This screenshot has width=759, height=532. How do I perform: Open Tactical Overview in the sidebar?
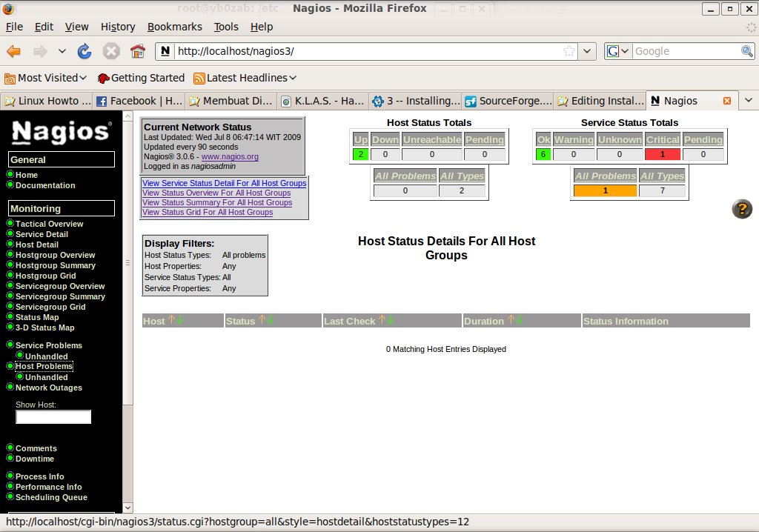(x=49, y=224)
